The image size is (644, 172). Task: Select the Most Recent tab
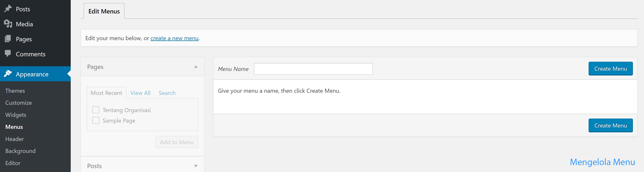pos(106,93)
